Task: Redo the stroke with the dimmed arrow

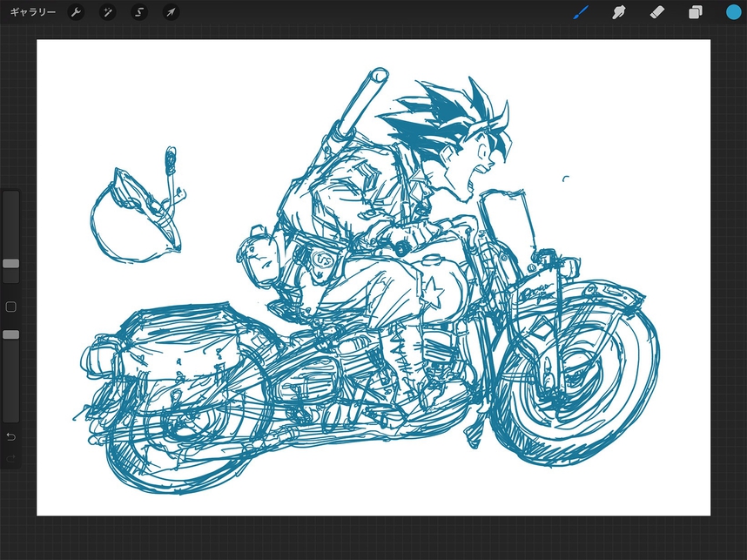Action: click(11, 458)
